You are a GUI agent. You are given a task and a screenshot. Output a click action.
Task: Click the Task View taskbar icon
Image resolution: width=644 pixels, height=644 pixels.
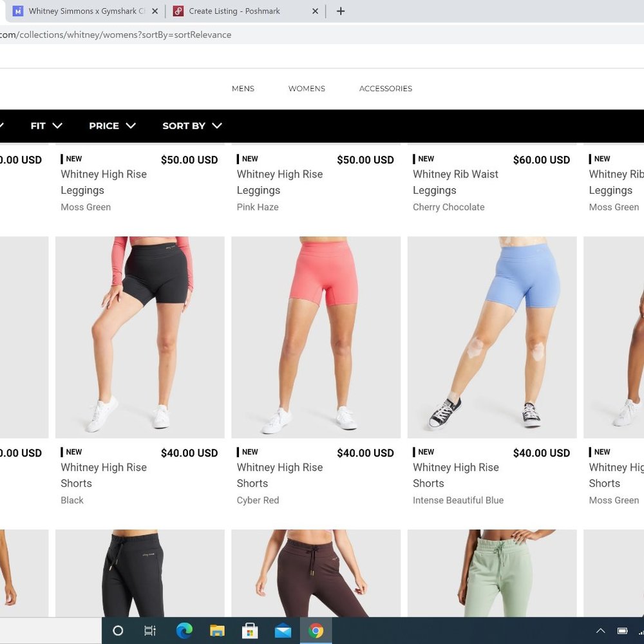(150, 630)
